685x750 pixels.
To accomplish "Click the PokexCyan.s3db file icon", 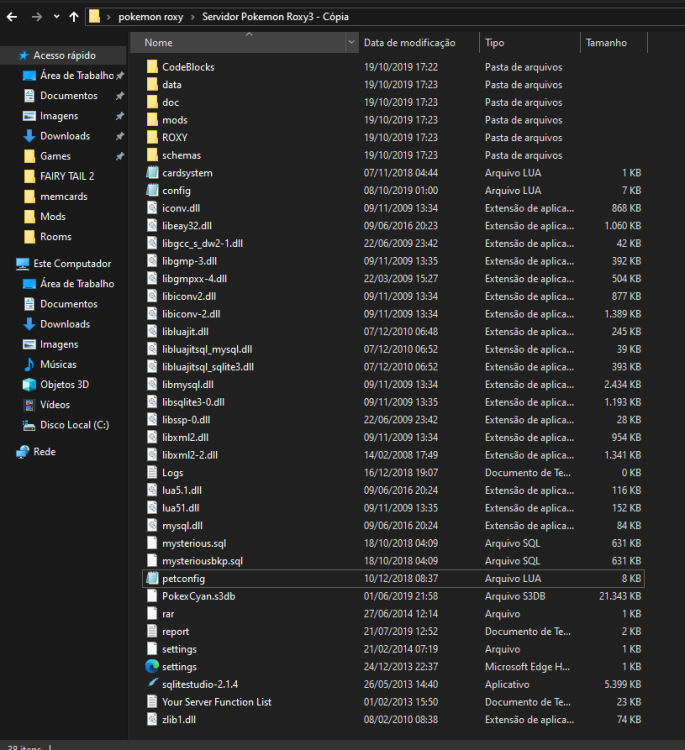I will click(152, 596).
